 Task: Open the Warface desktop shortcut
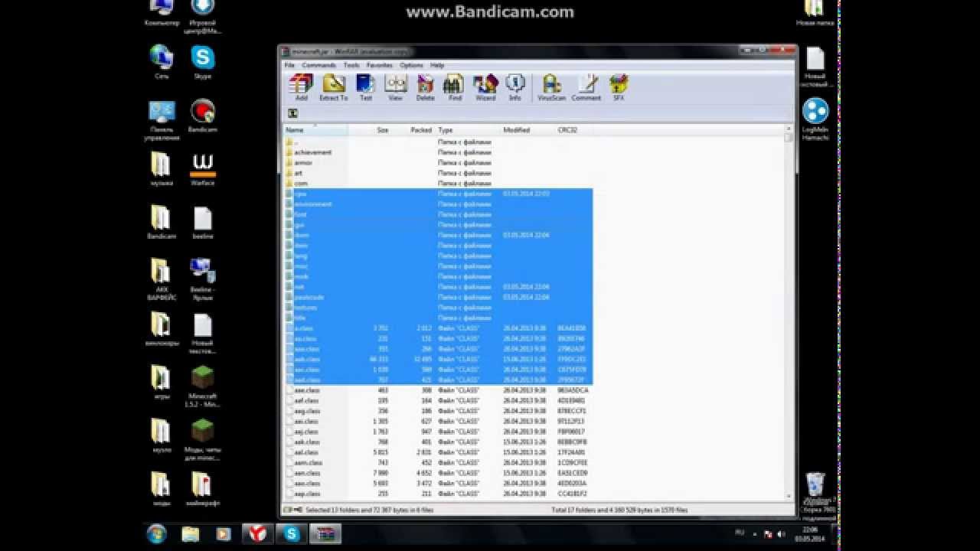203,169
